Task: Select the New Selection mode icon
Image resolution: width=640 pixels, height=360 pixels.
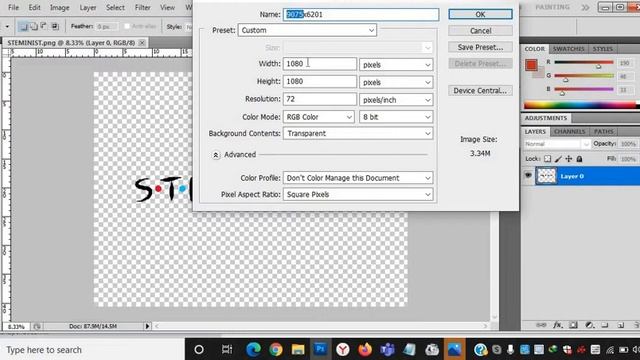Action: (x=23, y=27)
